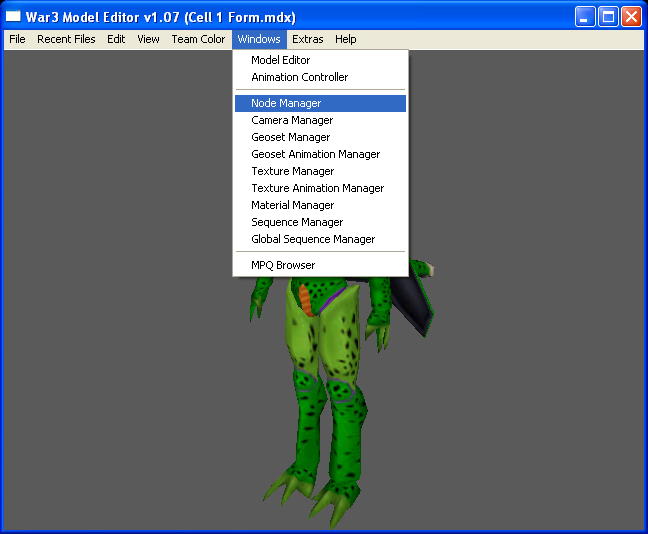
Task: Maximize the War3 Model Editor window
Action: [608, 17]
